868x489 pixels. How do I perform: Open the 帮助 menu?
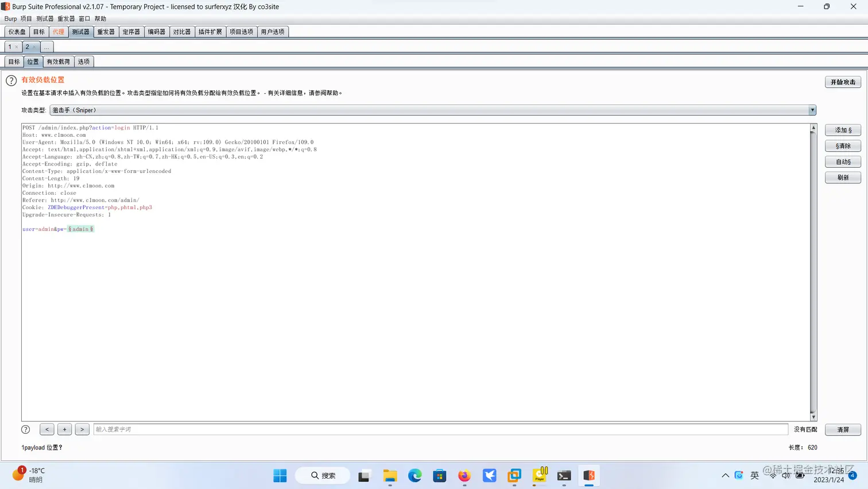(x=100, y=19)
